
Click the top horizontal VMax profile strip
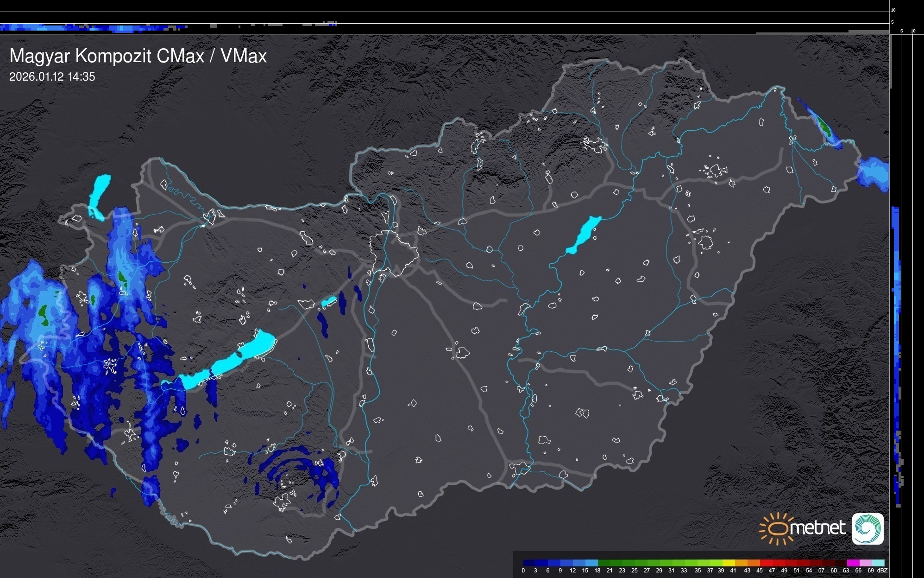coord(93,28)
